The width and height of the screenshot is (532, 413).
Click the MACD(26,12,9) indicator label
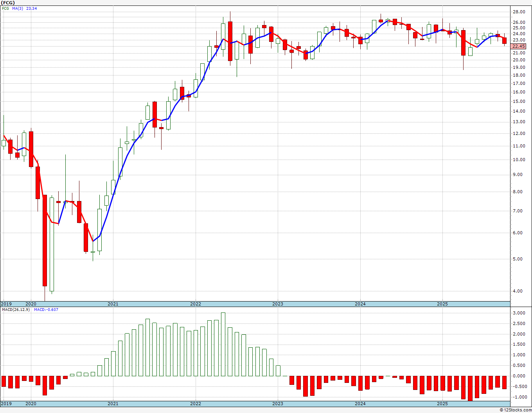point(16,310)
